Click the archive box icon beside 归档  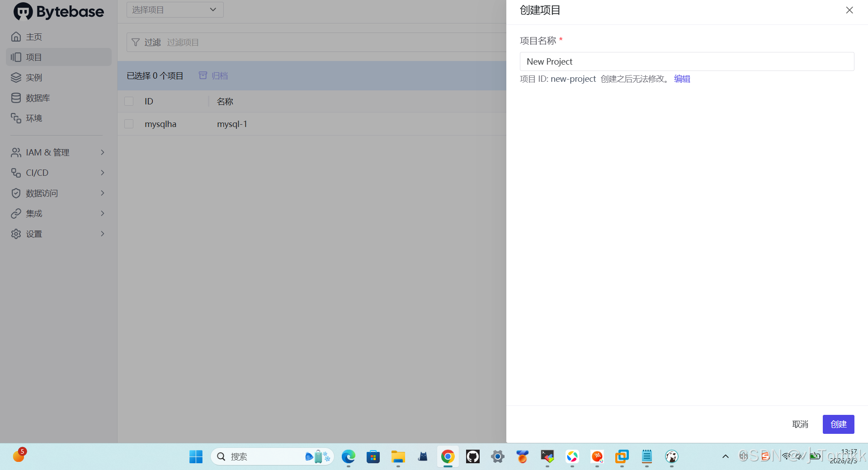203,75
